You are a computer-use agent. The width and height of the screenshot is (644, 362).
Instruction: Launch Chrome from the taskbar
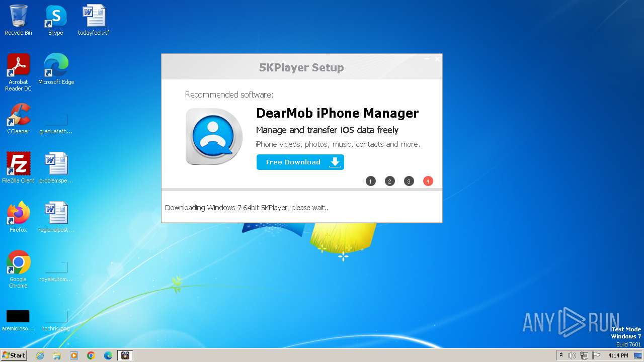(91, 355)
